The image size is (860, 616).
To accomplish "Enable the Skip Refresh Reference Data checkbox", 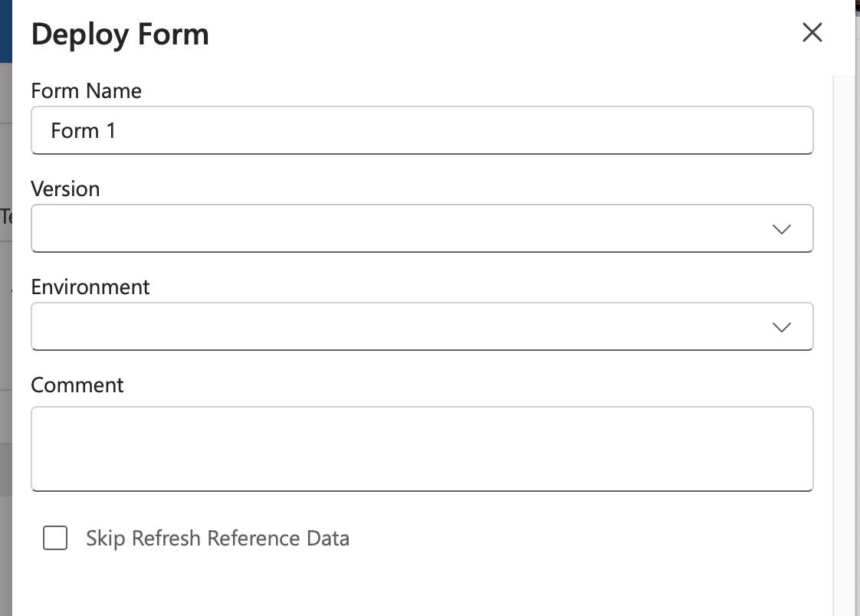I will (55, 538).
